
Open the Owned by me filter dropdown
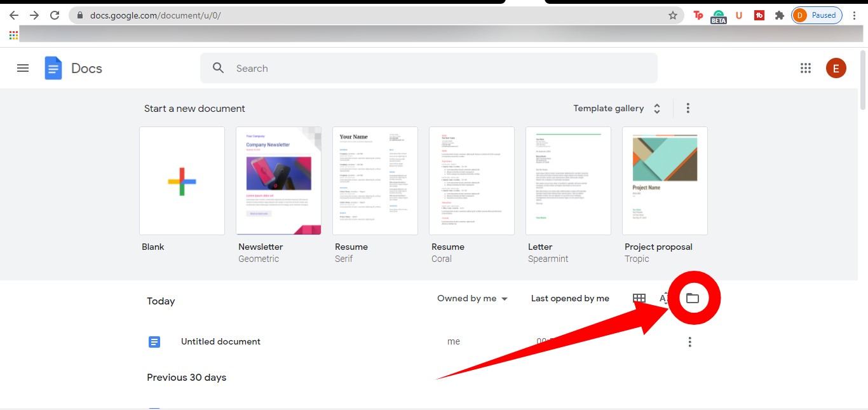[472, 298]
